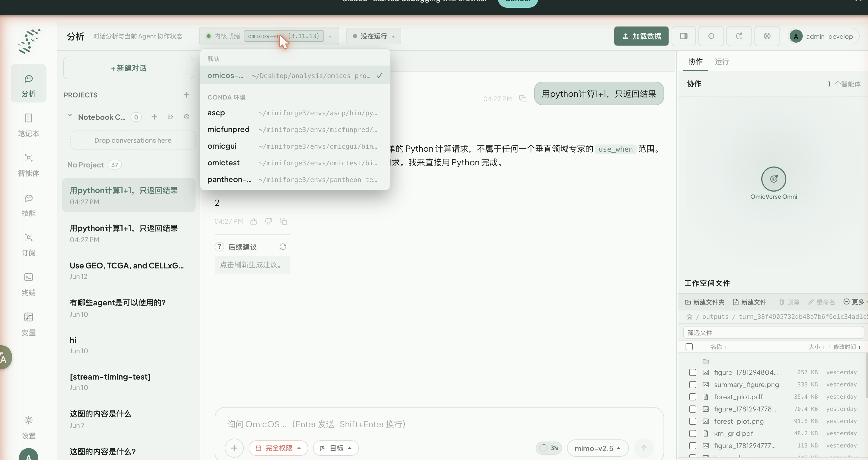868x460 pixels.
Task: Select the micfunpred conda environment
Action: 295,129
